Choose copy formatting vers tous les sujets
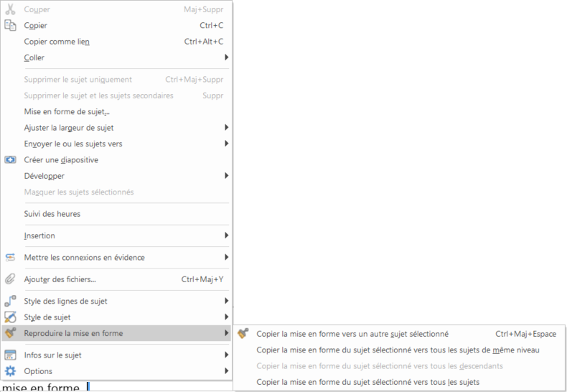The image size is (567, 392). coord(367,382)
